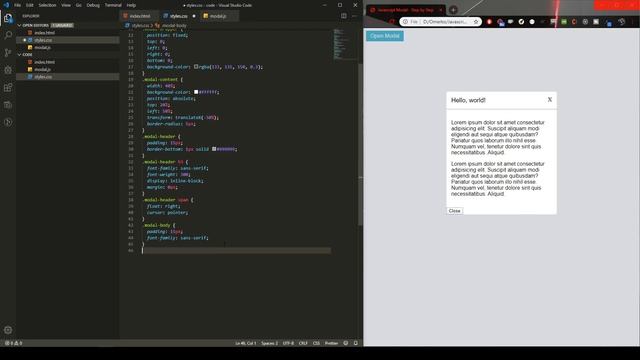Open the browser menu three dots

click(633, 22)
